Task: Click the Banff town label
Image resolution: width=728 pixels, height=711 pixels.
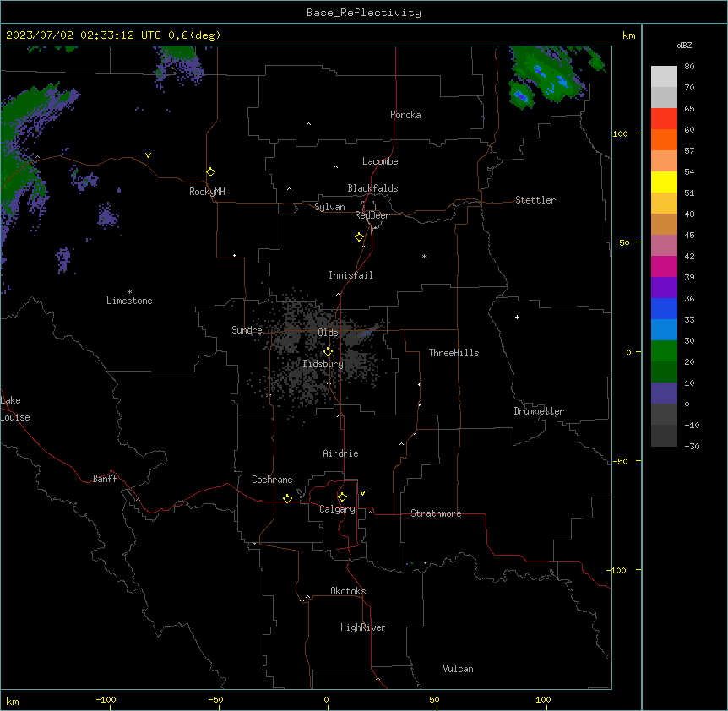Action: [x=105, y=479]
